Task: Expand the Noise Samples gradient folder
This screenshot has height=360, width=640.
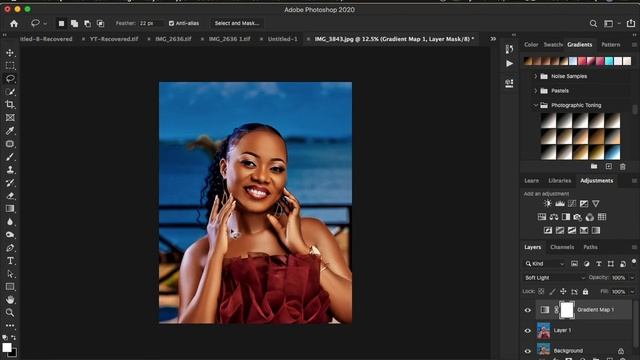Action: tap(536, 76)
